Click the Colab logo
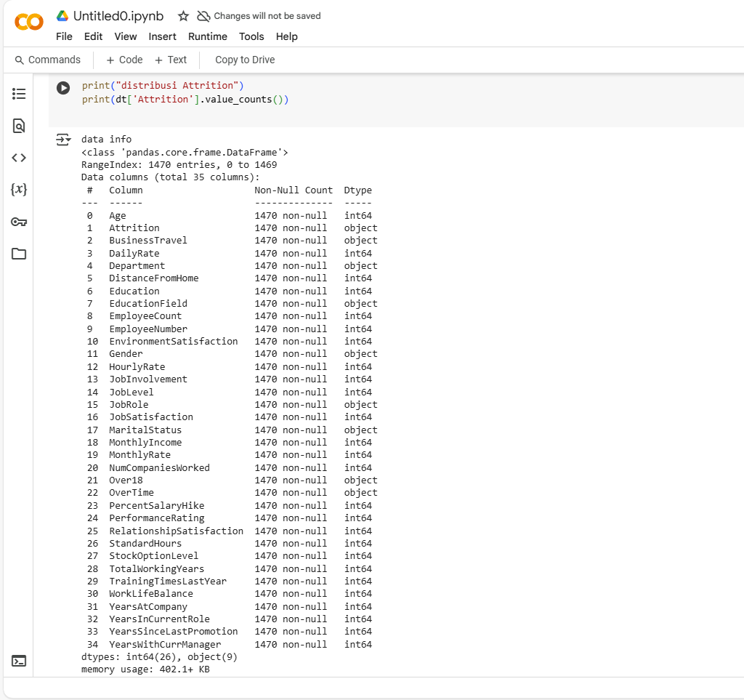This screenshot has height=700, width=744. tap(28, 21)
